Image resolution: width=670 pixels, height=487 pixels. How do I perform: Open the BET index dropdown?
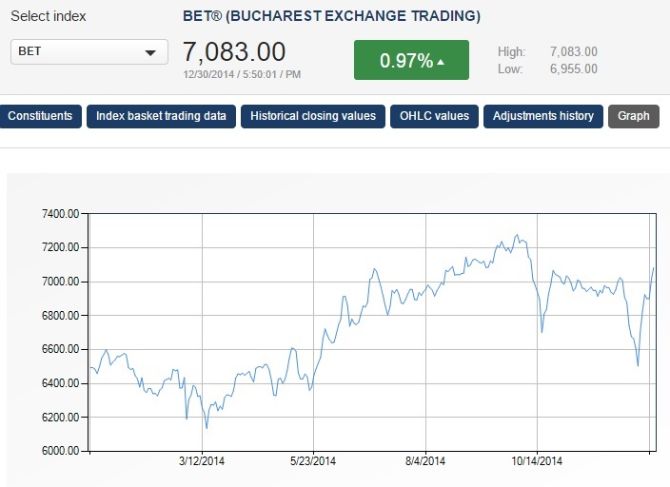[89, 52]
